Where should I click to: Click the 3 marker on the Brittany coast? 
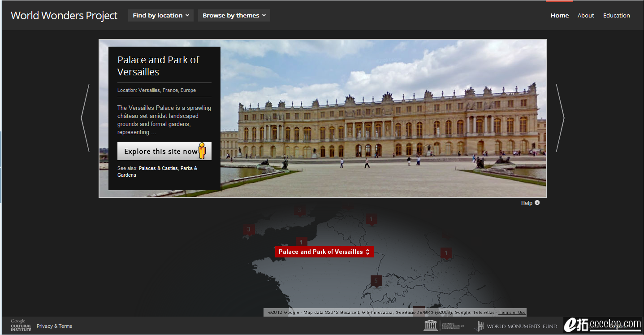coord(249,230)
